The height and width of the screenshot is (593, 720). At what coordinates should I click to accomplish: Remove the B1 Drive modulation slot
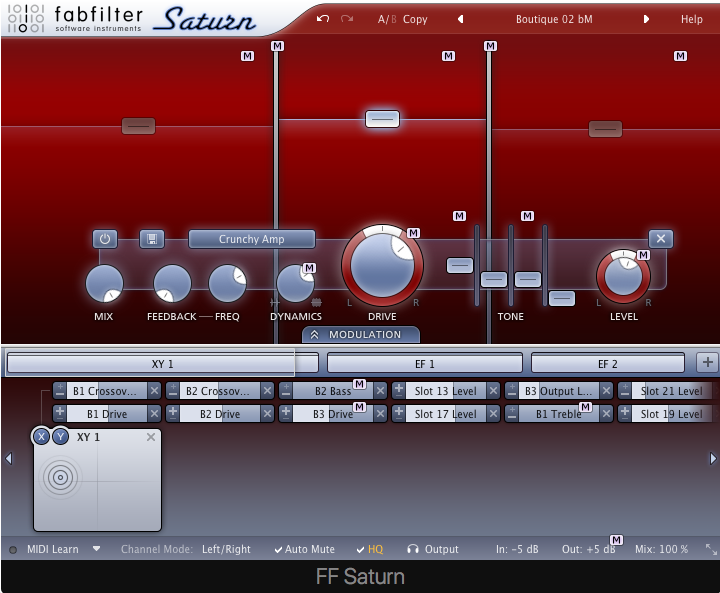click(x=154, y=414)
